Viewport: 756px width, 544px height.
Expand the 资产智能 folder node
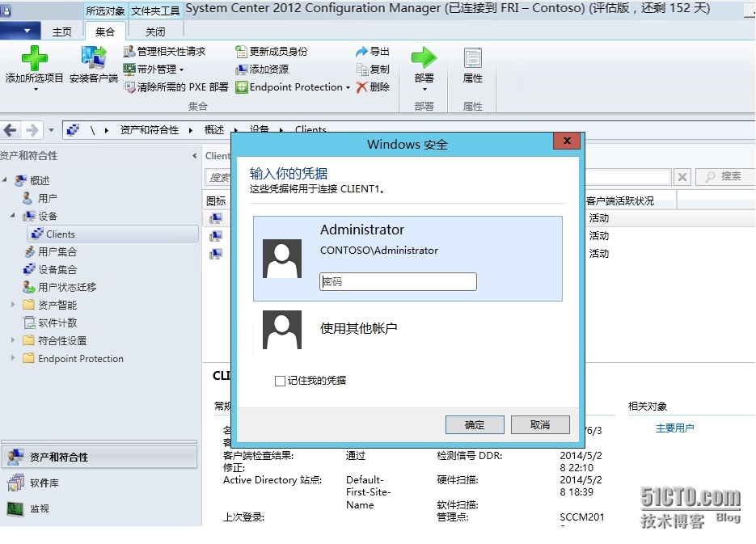tap(13, 305)
